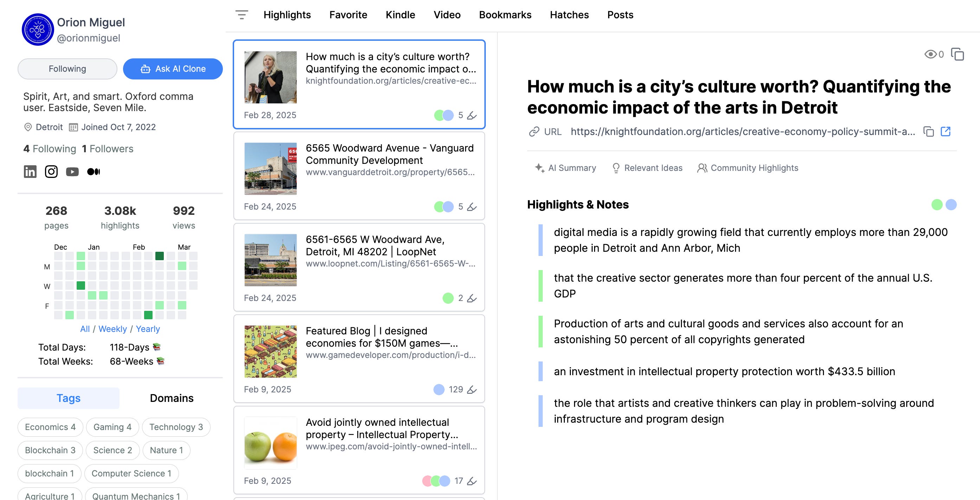Click highlighter icon on city's culture card

point(472,115)
